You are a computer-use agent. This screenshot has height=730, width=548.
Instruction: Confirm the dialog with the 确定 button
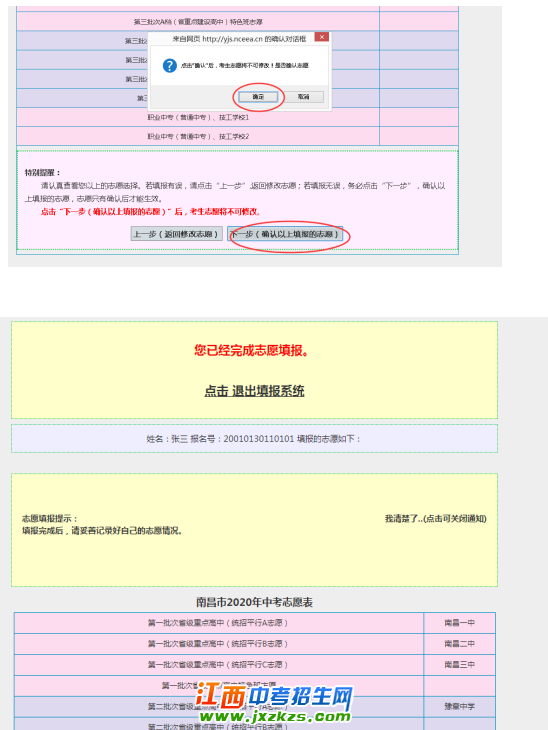[258, 97]
